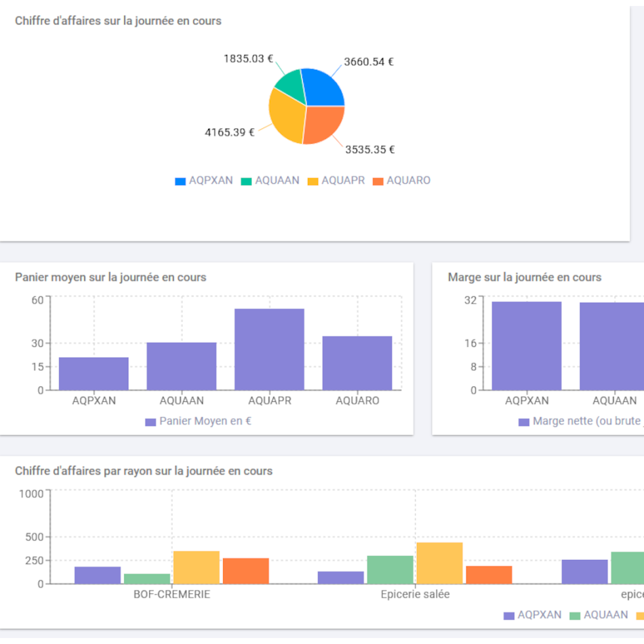
Task: Hide the AQUAAN series in pie legend
Action: 270,181
